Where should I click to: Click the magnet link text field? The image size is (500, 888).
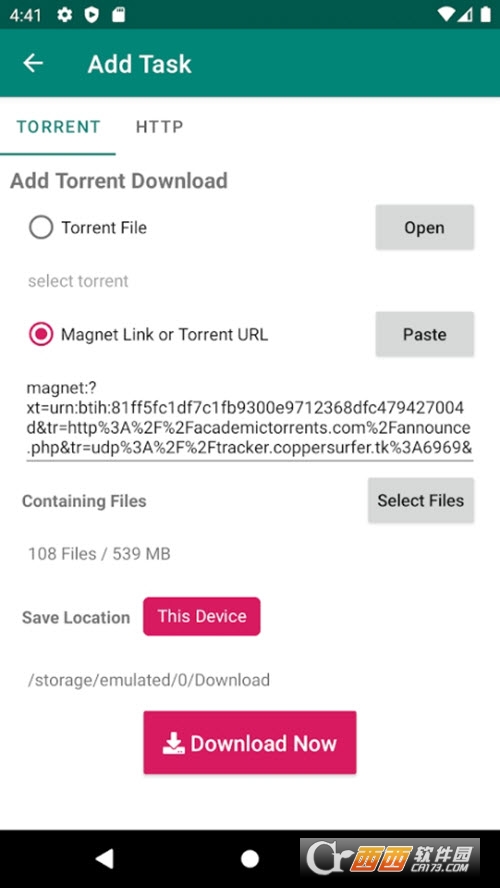tap(250, 419)
